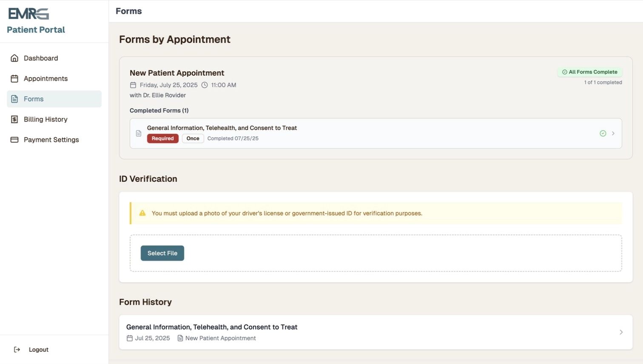Image resolution: width=643 pixels, height=364 pixels.
Task: Open Payment Settings from sidebar
Action: pos(51,140)
